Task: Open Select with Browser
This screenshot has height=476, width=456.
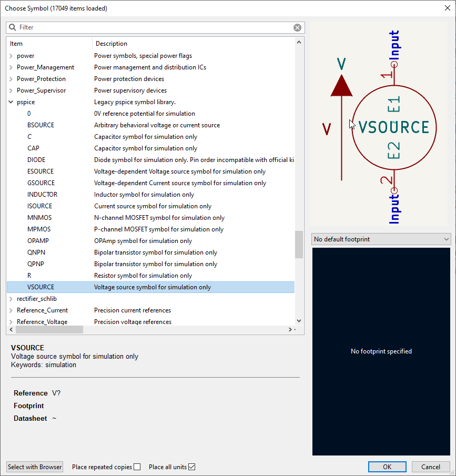Action: click(35, 467)
